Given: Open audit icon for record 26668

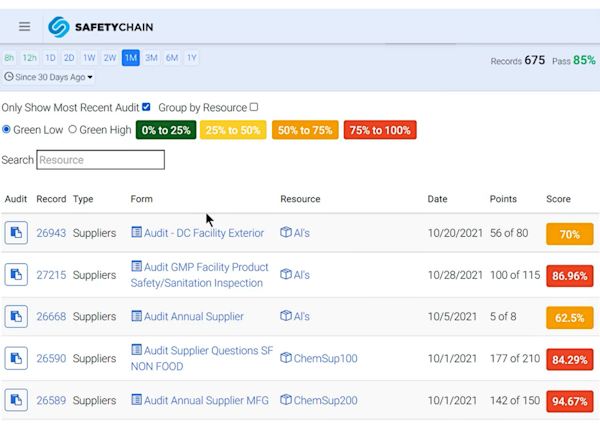Looking at the screenshot, I should click(x=16, y=317).
